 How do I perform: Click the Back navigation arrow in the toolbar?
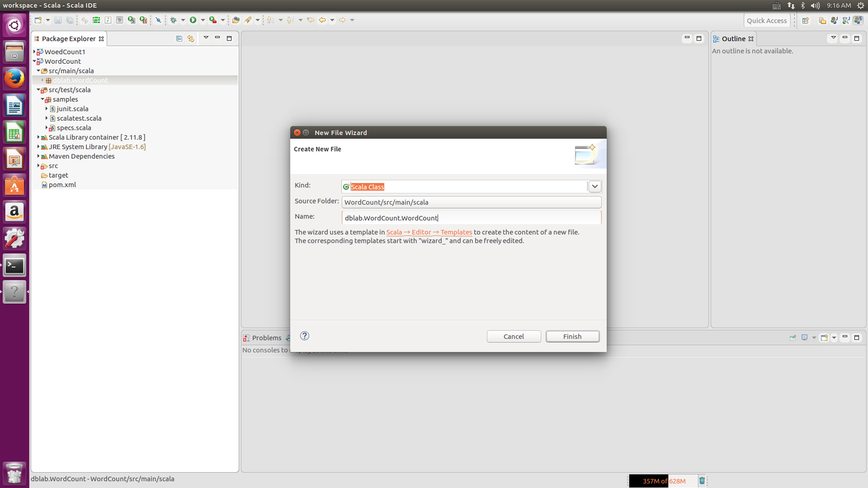[323, 20]
